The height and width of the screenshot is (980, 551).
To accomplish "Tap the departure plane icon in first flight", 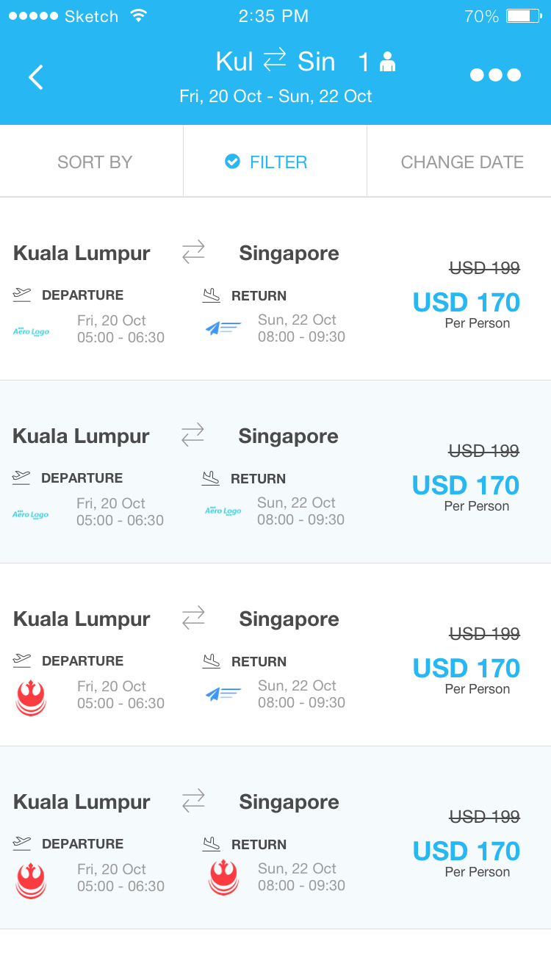I will 22,295.
